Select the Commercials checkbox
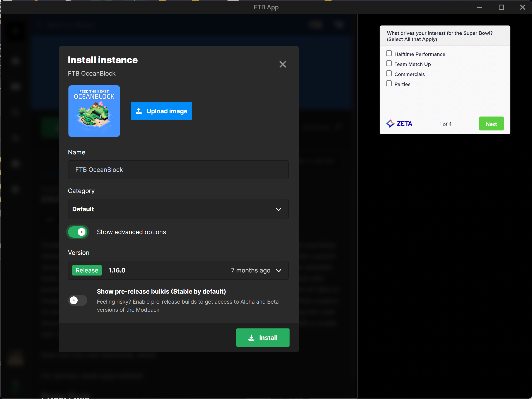 tap(389, 74)
